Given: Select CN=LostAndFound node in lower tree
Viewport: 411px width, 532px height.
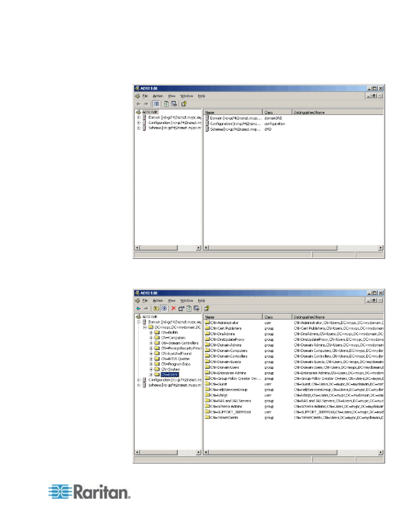Looking at the screenshot, I should point(176,354).
